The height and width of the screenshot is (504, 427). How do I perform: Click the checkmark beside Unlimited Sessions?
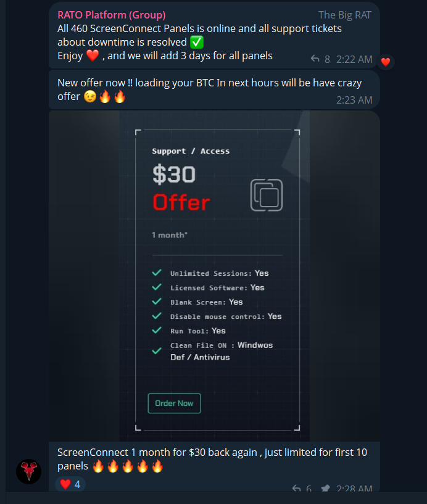click(x=157, y=273)
